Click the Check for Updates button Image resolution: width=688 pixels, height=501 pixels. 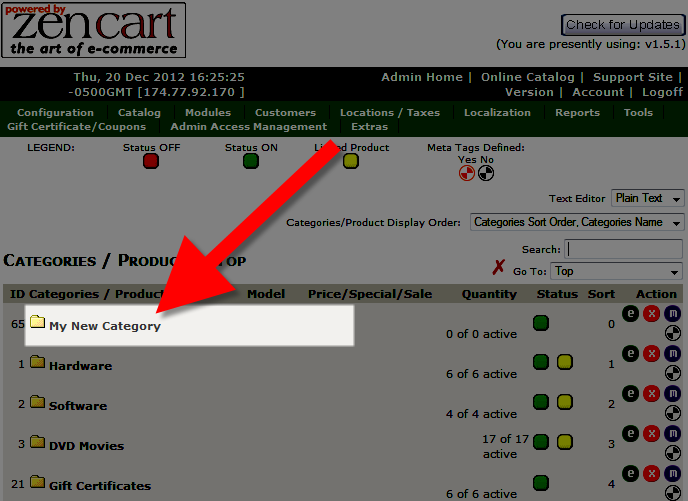click(621, 25)
